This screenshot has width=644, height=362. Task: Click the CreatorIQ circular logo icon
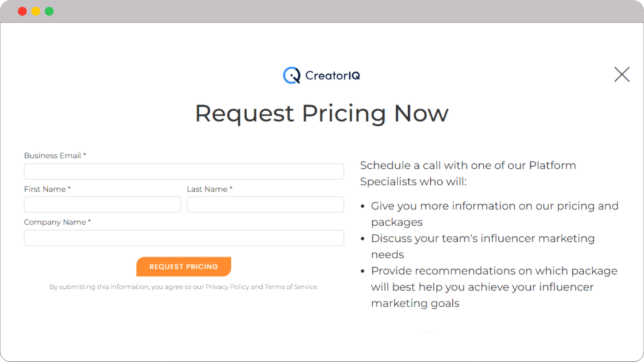(291, 75)
